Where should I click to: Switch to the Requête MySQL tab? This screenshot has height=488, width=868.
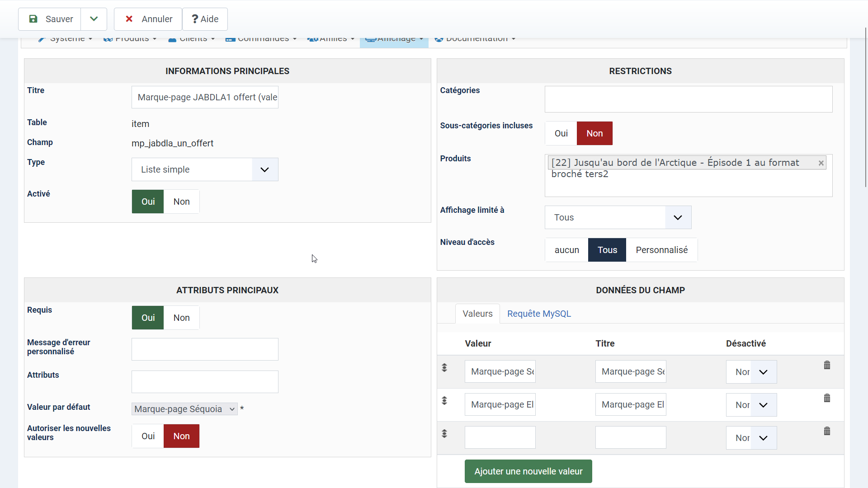point(539,314)
